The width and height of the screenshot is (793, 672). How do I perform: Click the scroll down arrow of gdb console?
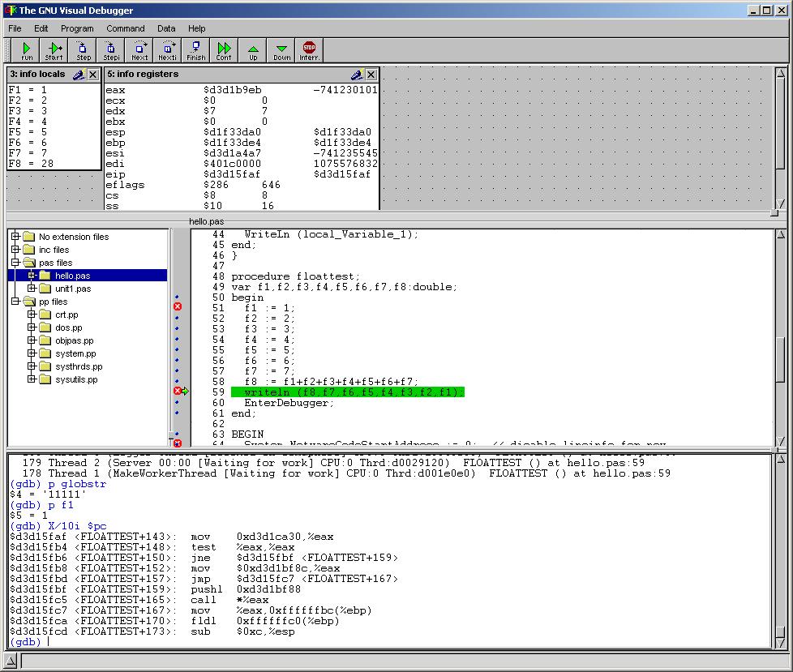click(x=780, y=643)
